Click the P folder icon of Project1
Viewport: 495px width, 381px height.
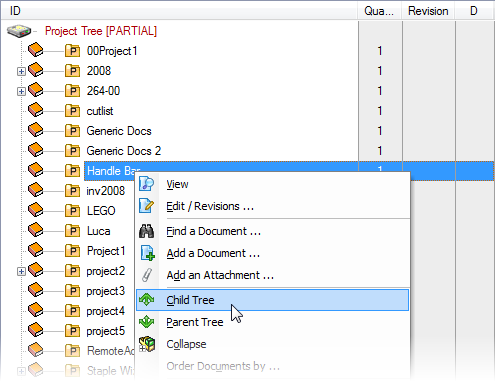point(72,251)
